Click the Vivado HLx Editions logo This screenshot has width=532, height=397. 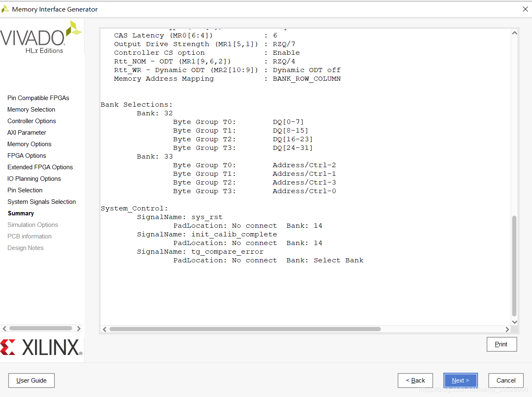click(41, 38)
